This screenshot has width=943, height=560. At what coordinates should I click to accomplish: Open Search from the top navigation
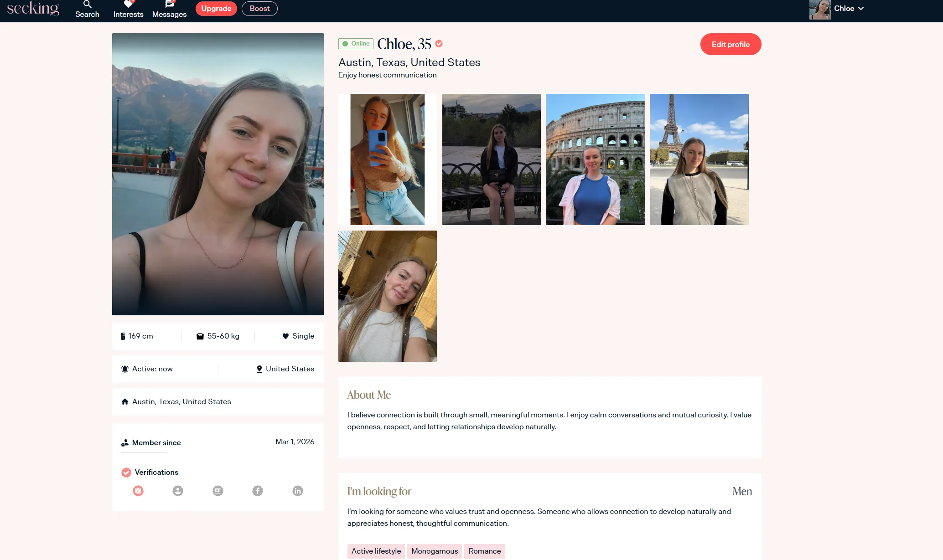pos(87,9)
